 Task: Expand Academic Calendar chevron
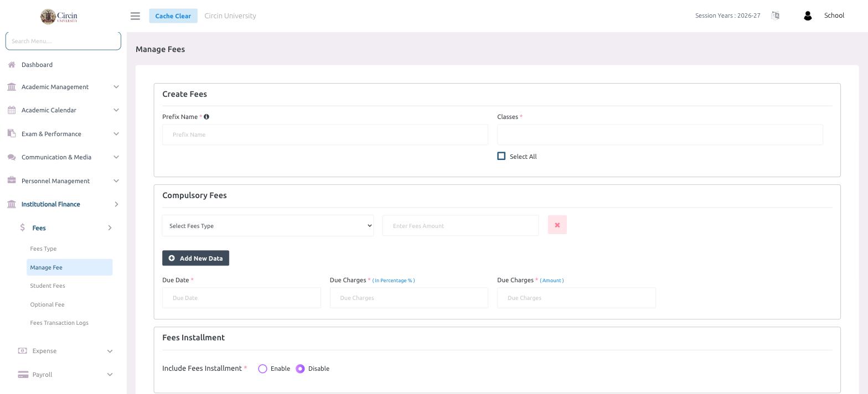[x=116, y=110]
